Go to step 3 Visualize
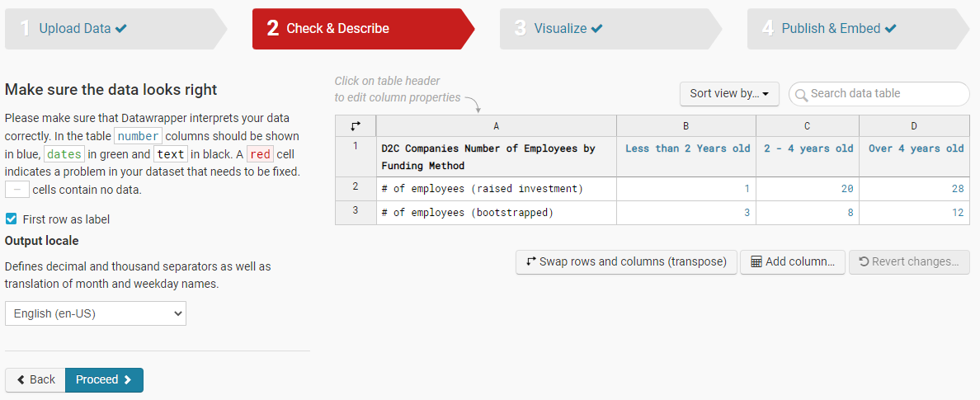This screenshot has width=980, height=400. tap(610, 29)
